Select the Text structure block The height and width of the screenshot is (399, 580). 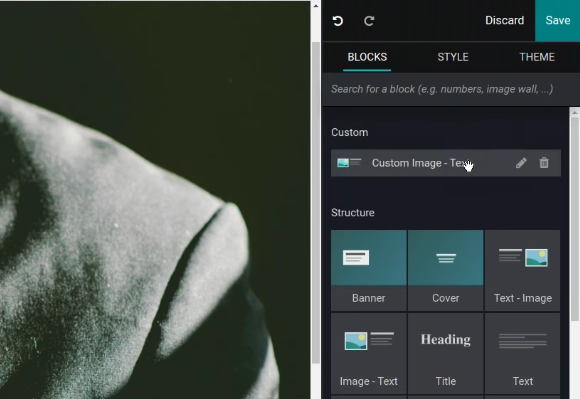[x=523, y=354]
